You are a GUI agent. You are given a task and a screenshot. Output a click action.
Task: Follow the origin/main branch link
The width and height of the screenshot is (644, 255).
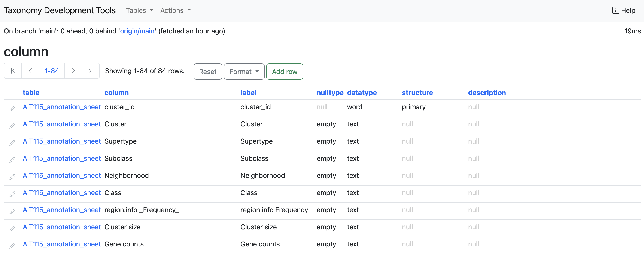coord(137,31)
